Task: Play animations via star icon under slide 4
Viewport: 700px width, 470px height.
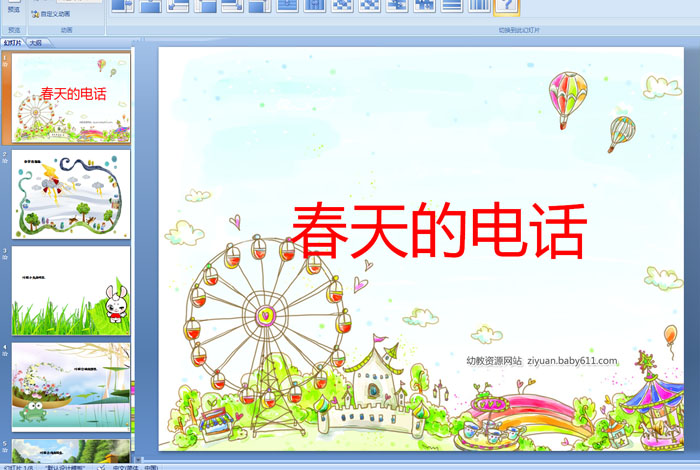Action: click(5, 354)
